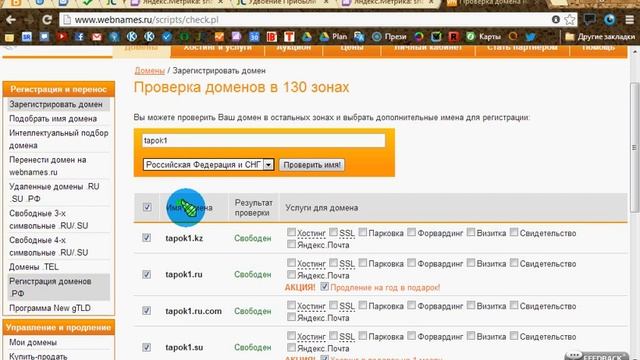640x360 pixels.
Task: Open the Российская Федерация и СНГ zone dropdown
Action: pyautogui.click(x=208, y=164)
